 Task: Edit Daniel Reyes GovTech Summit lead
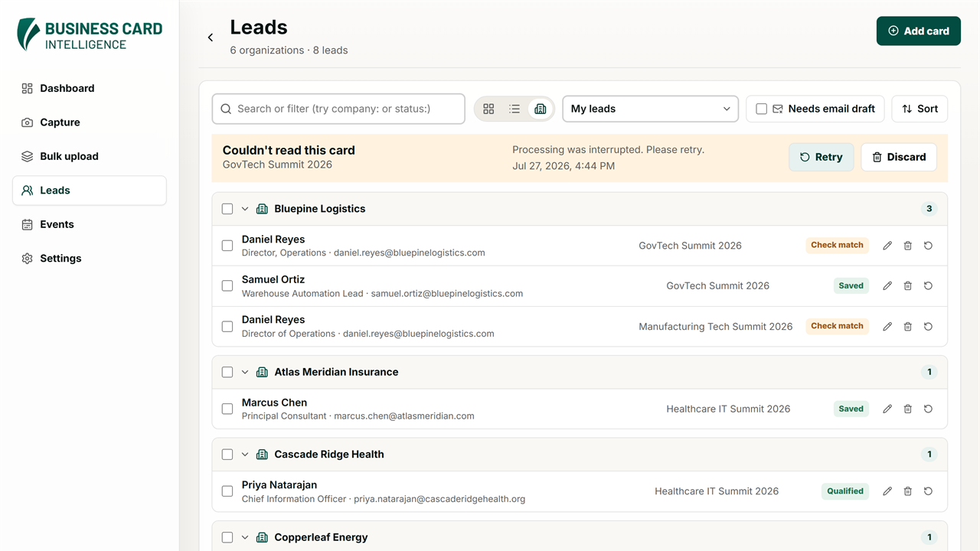pos(887,246)
